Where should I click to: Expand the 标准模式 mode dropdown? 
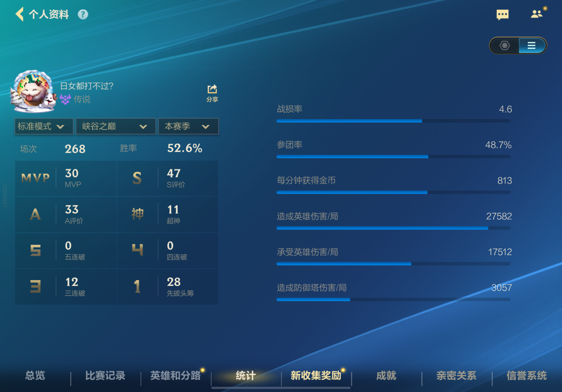point(44,126)
